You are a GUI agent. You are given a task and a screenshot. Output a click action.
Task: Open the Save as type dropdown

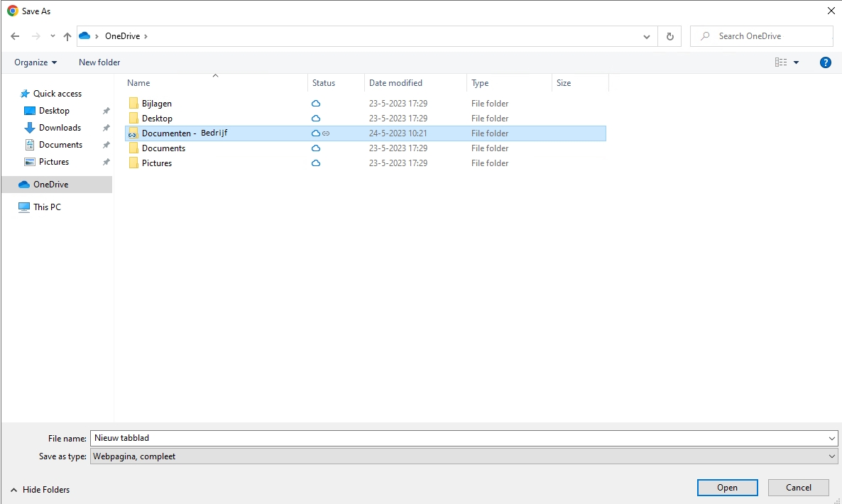pyautogui.click(x=464, y=456)
